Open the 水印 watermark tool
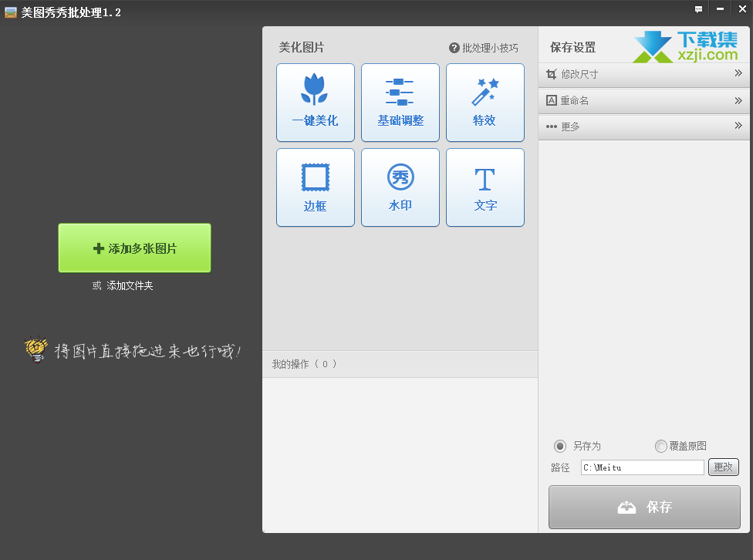The width and height of the screenshot is (753, 560). pos(400,187)
